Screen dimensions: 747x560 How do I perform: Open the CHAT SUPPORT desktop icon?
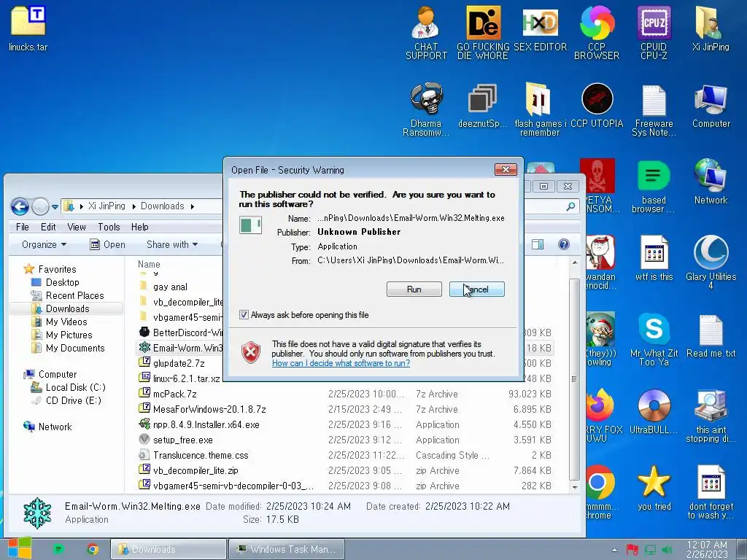(x=426, y=33)
